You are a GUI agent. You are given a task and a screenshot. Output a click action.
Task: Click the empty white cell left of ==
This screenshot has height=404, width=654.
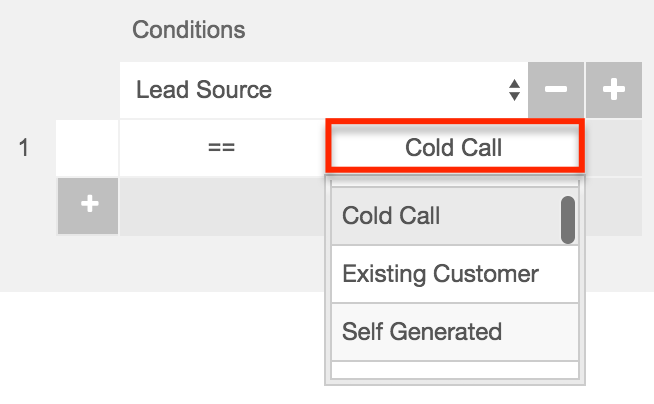[88, 148]
